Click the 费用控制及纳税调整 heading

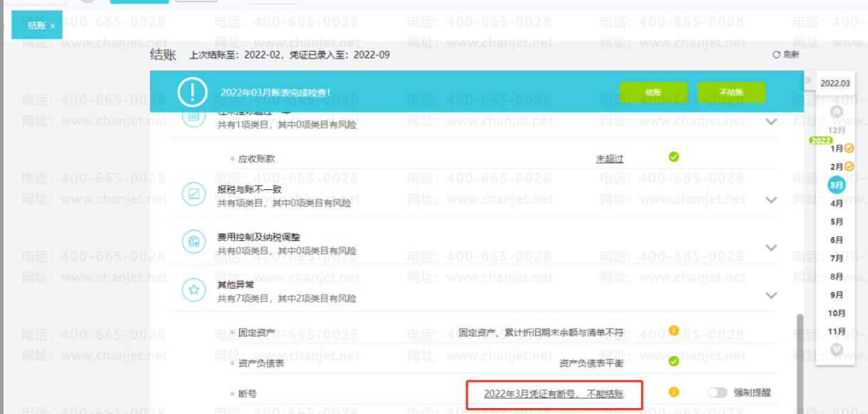click(259, 237)
